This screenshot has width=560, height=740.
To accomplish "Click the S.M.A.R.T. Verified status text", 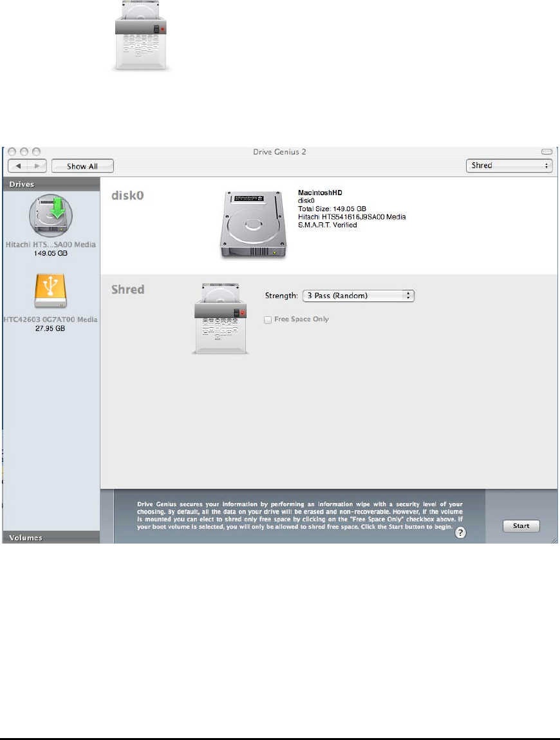I will [x=328, y=225].
